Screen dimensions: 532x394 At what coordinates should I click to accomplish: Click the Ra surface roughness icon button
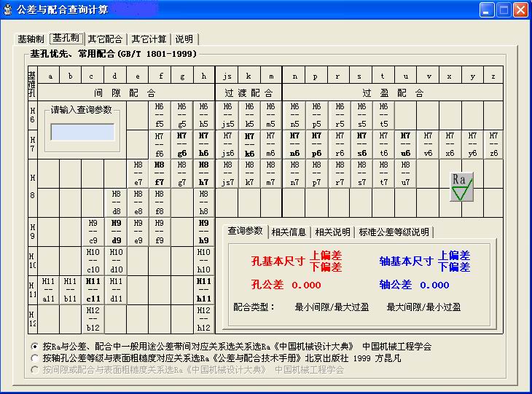(461, 187)
